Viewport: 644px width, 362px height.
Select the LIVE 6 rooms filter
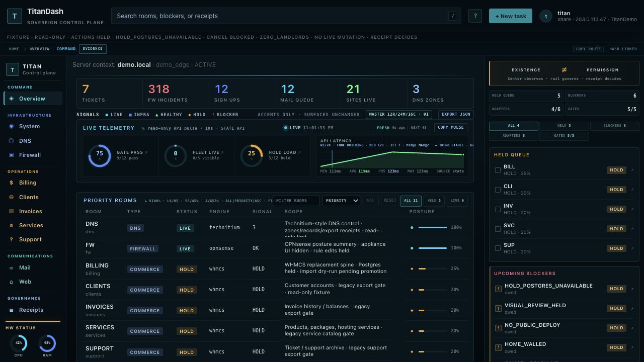coord(457,201)
